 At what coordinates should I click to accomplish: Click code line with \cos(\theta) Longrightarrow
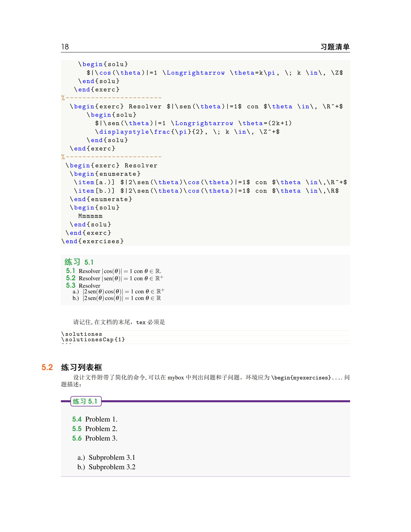215,73
